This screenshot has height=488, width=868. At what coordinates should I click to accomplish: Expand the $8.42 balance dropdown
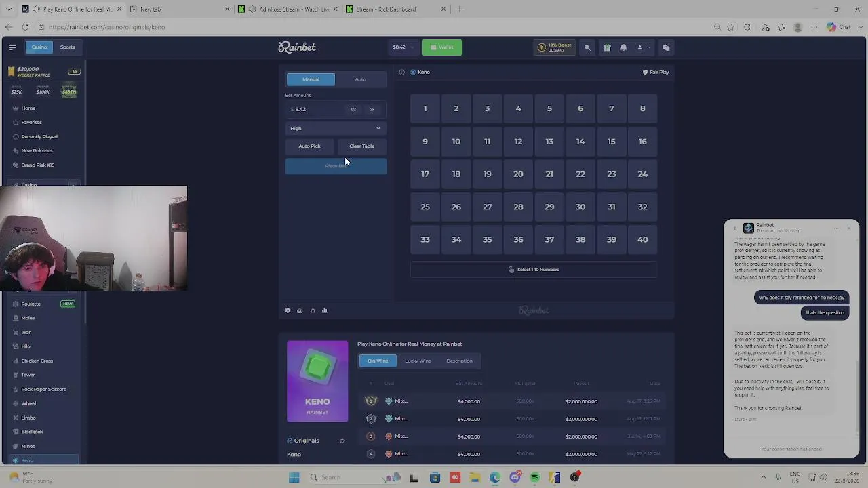[x=402, y=47]
